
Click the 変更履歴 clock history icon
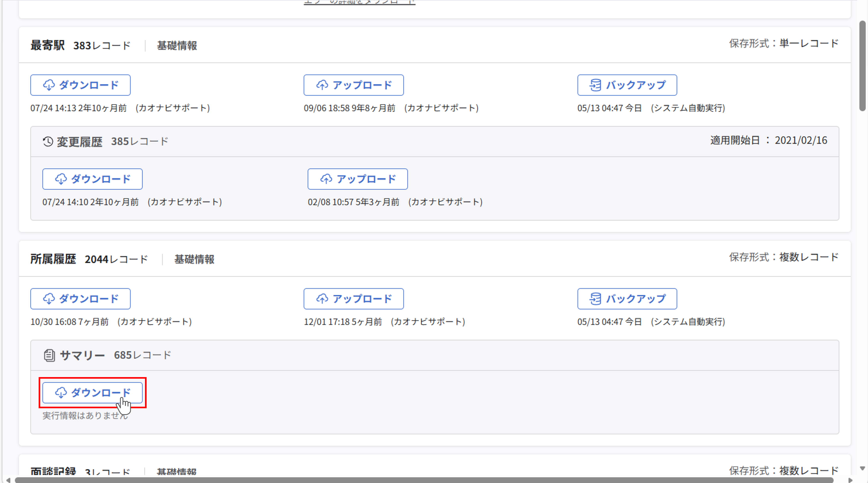pyautogui.click(x=48, y=141)
